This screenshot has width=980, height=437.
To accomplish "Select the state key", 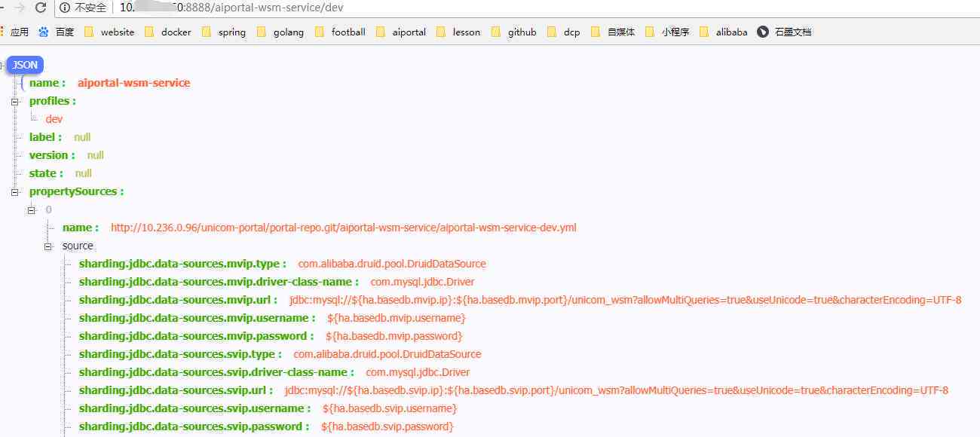I will click(46, 173).
